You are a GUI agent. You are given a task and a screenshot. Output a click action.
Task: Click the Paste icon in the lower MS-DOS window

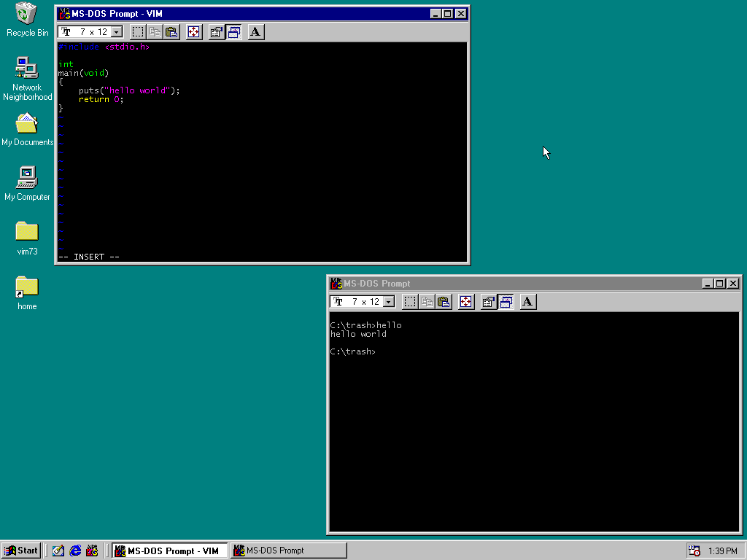pyautogui.click(x=444, y=301)
